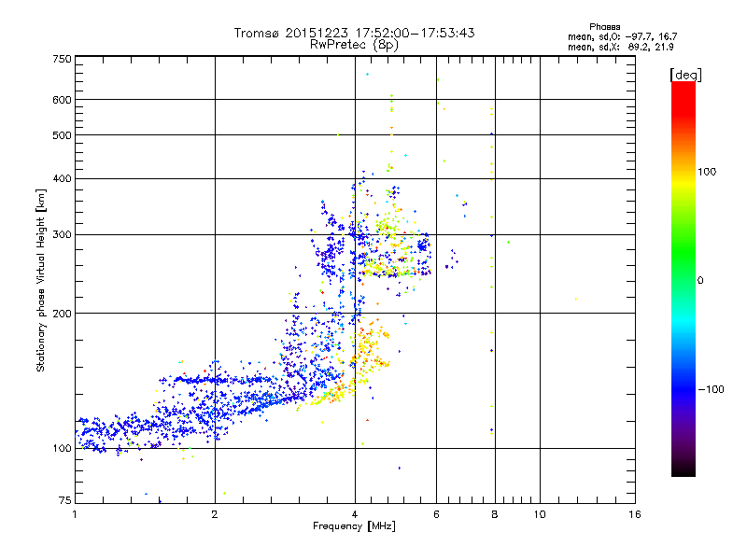
Task: Click the 'mean, sd,O: -97.7, 16.7' statistic
Action: click(622, 36)
